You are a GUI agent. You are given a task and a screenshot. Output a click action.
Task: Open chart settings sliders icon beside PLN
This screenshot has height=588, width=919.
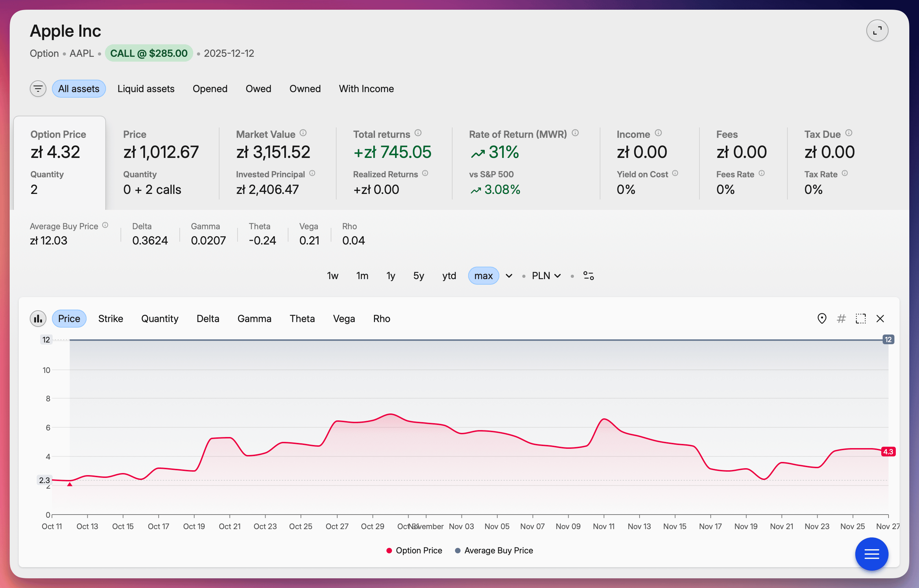click(588, 275)
